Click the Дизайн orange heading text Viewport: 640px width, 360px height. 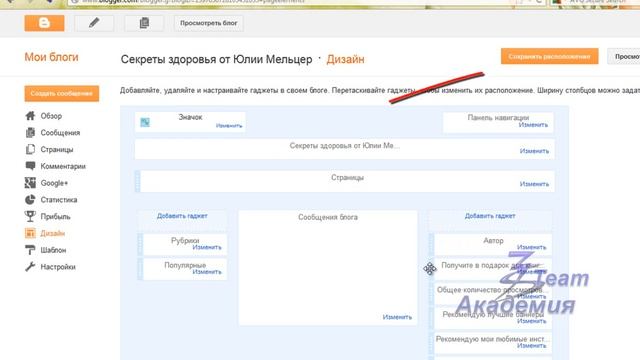345,59
